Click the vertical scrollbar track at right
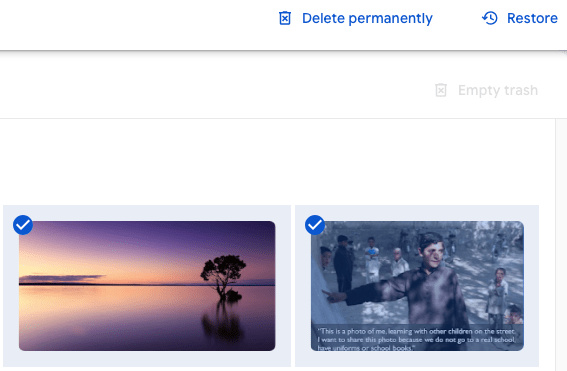 [x=561, y=244]
